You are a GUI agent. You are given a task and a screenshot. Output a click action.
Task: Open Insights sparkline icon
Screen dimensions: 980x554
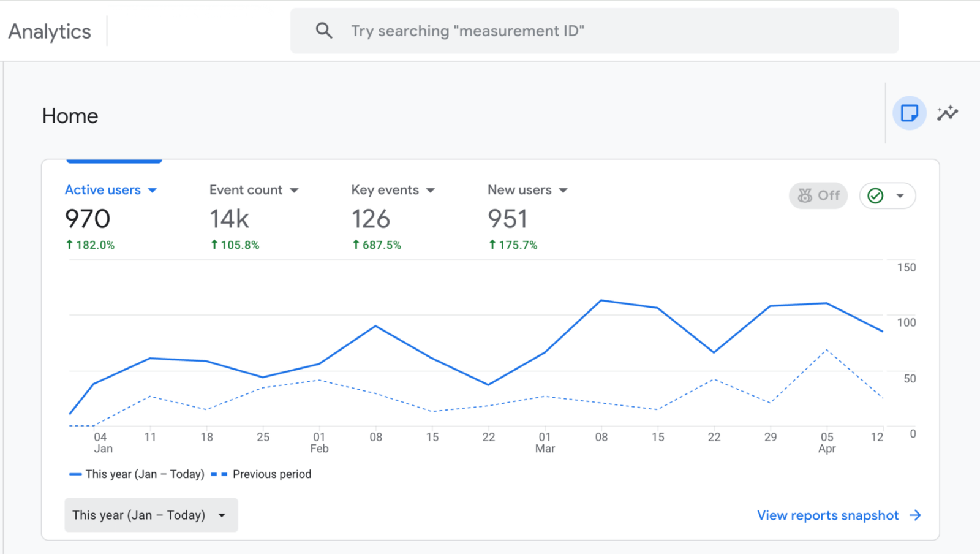948,113
